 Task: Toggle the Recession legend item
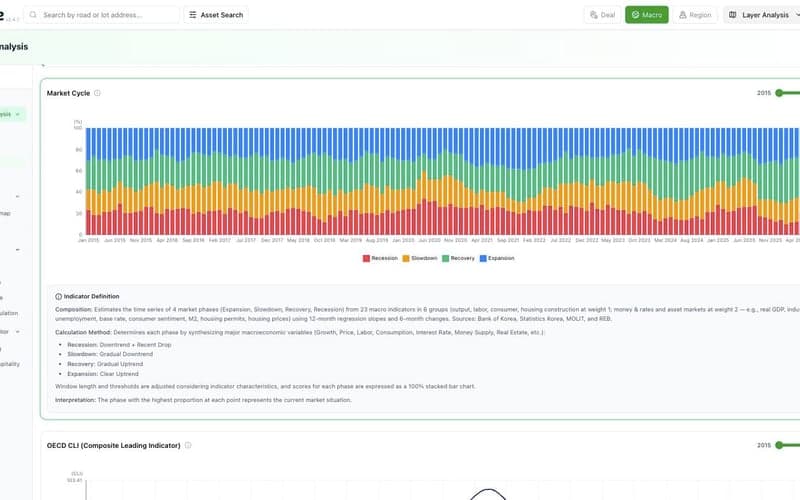(380, 258)
